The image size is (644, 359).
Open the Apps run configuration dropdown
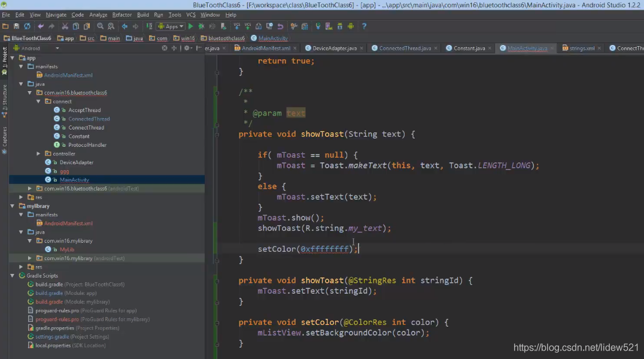click(x=170, y=26)
